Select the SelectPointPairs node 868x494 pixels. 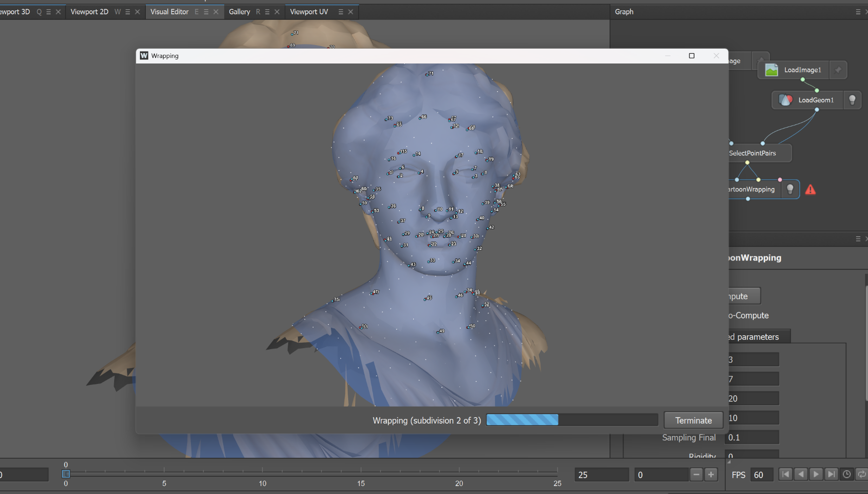click(x=754, y=153)
